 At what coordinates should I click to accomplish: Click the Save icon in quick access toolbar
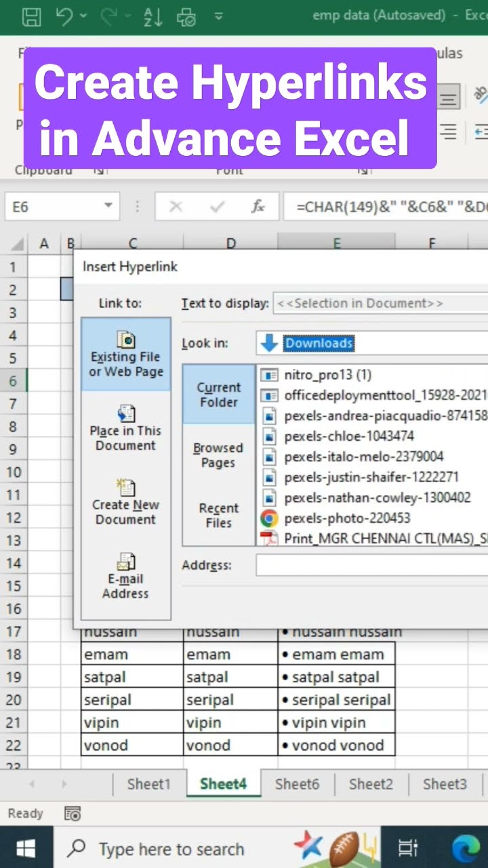[31, 16]
